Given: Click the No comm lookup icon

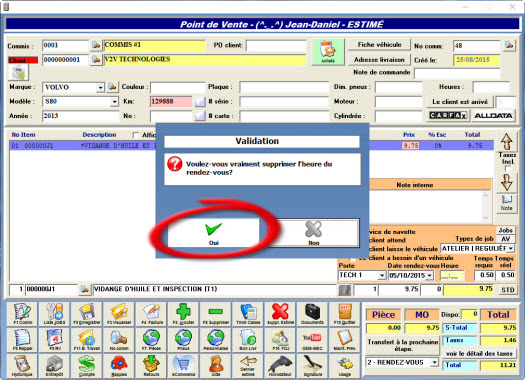Looking at the screenshot, I should pyautogui.click(x=509, y=45).
